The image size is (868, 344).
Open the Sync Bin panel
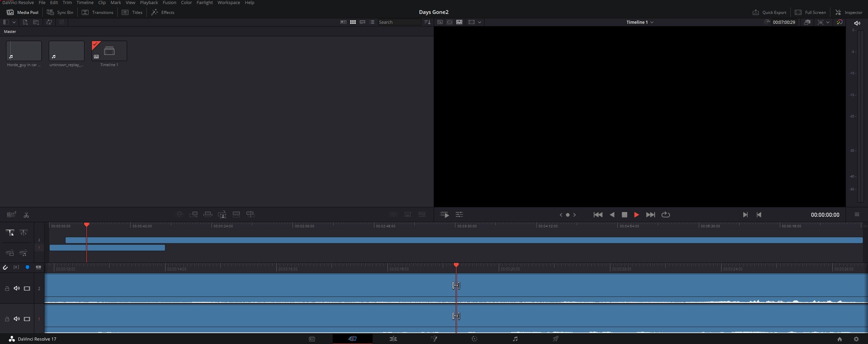coord(60,12)
